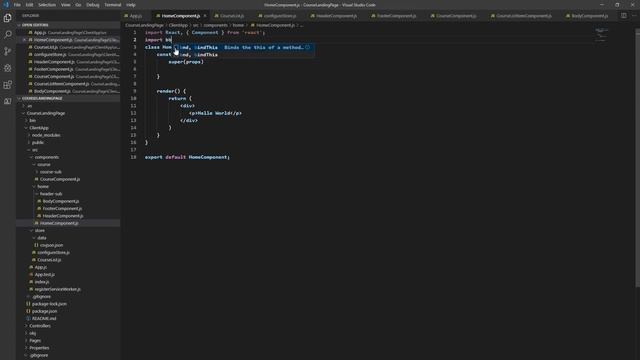
Task: Collapse the data folder under store
Action: (42, 238)
